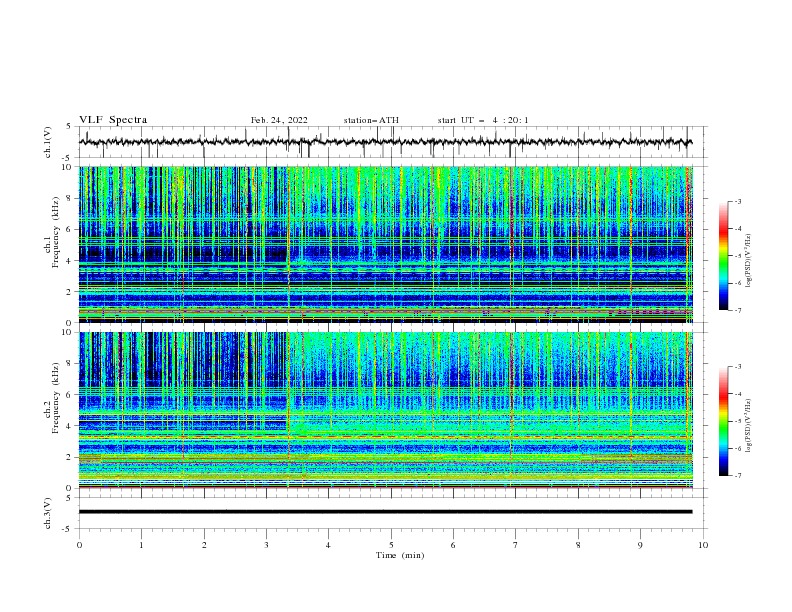
Task: Click the "-7" label on ch.1 color bar
Action: [738, 310]
